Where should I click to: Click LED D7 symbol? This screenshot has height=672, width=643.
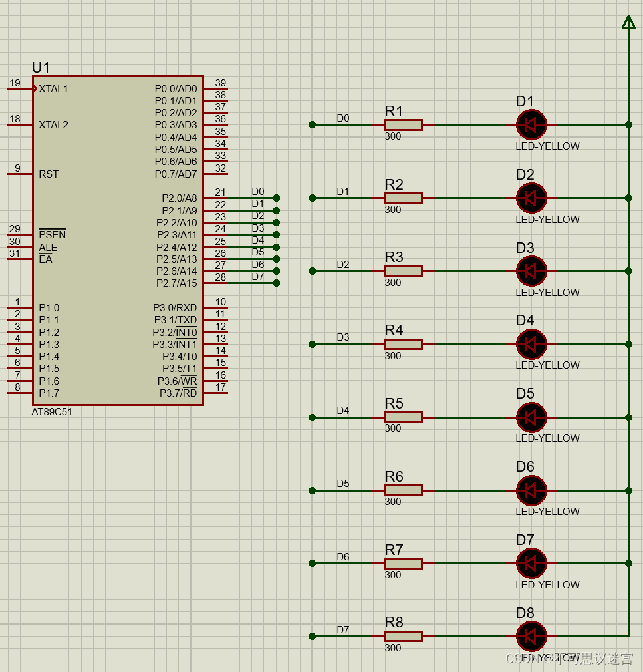[531, 563]
